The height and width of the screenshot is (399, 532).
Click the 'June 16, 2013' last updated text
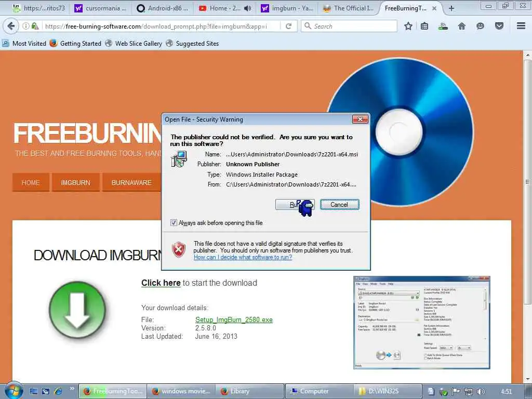[216, 336]
